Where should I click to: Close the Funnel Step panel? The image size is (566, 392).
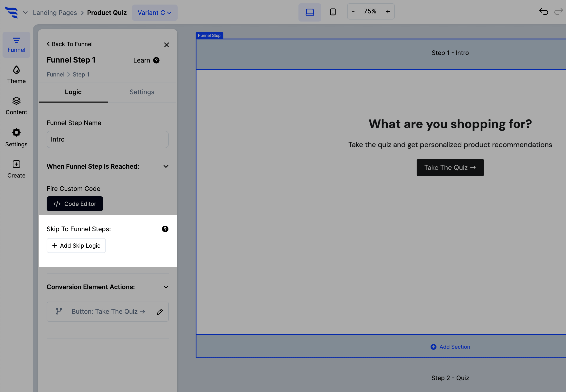point(166,45)
